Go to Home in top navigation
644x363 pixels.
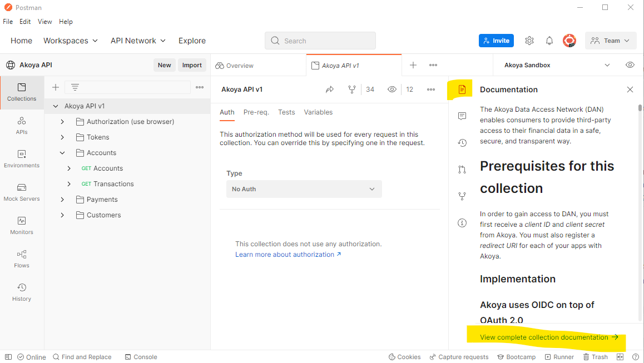[21, 41]
